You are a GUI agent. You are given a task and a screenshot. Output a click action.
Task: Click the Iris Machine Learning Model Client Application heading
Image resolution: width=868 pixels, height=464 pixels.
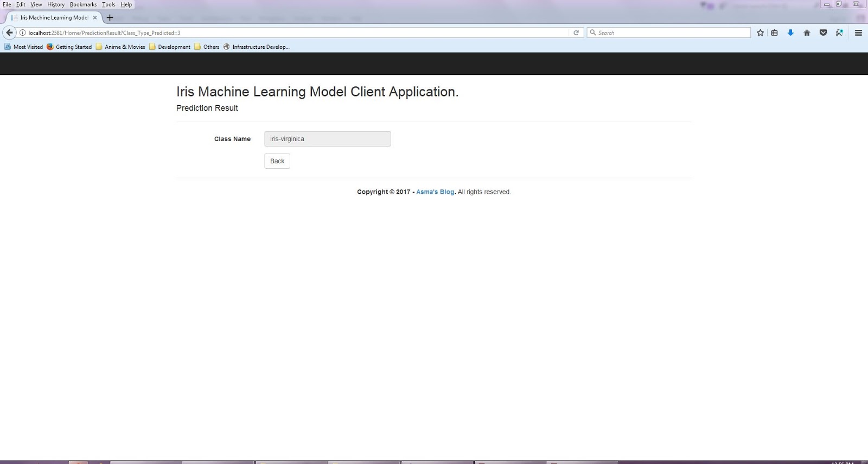(x=317, y=92)
